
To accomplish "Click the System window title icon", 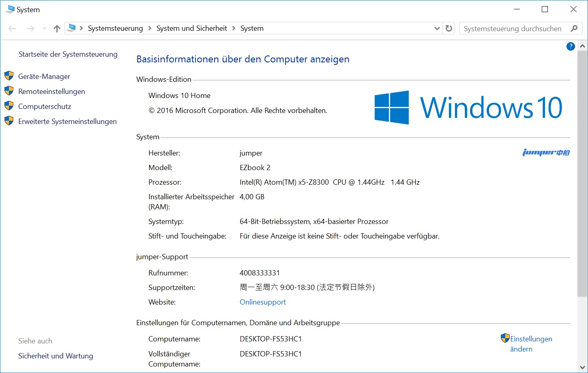I will pos(10,9).
